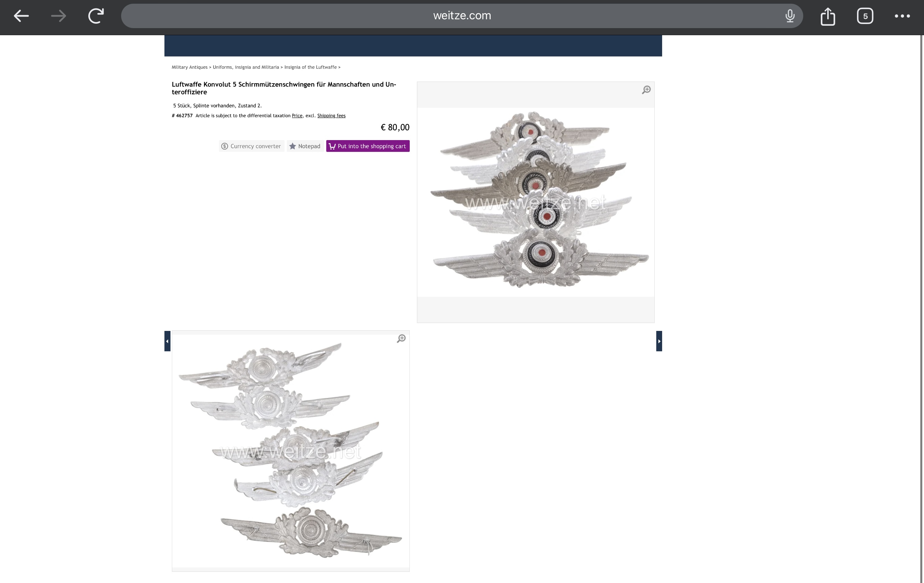Collapse the left side panel arrow
Image resolution: width=924 pixels, height=583 pixels.
point(167,341)
